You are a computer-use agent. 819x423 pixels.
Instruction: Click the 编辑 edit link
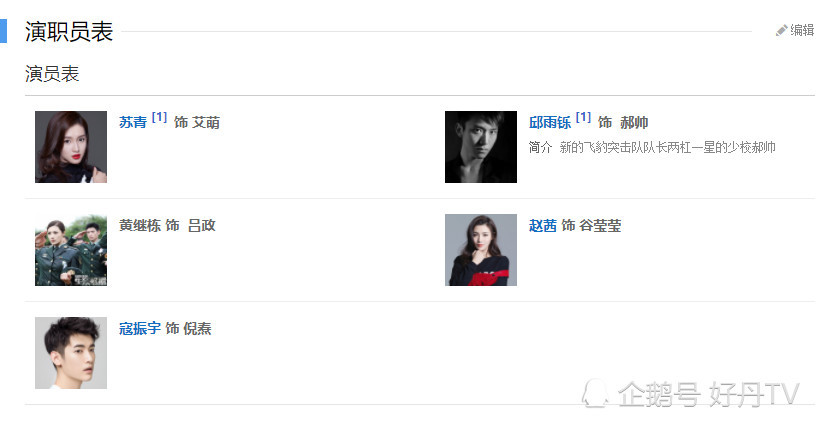(x=802, y=30)
